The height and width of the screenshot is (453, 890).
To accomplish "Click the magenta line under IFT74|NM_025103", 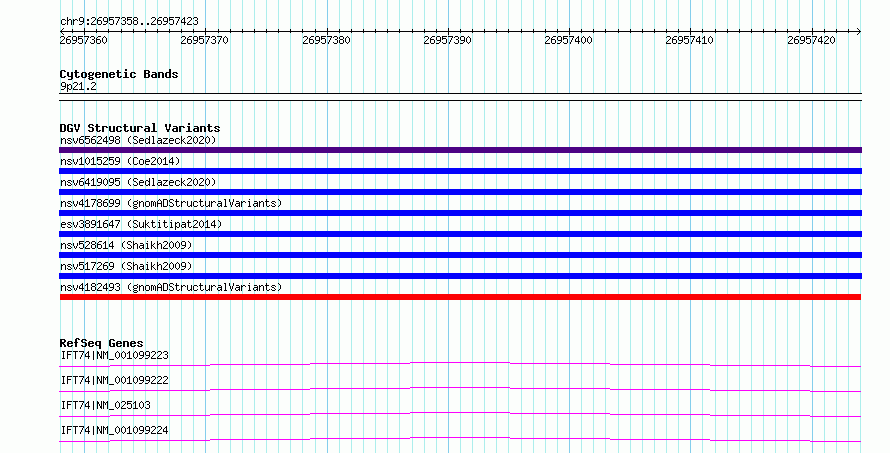I will (x=460, y=414).
